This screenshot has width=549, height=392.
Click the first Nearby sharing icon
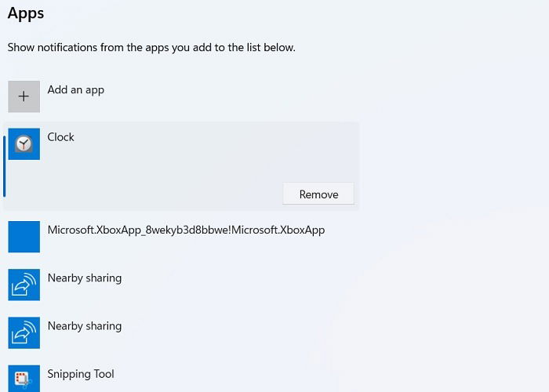pyautogui.click(x=24, y=285)
